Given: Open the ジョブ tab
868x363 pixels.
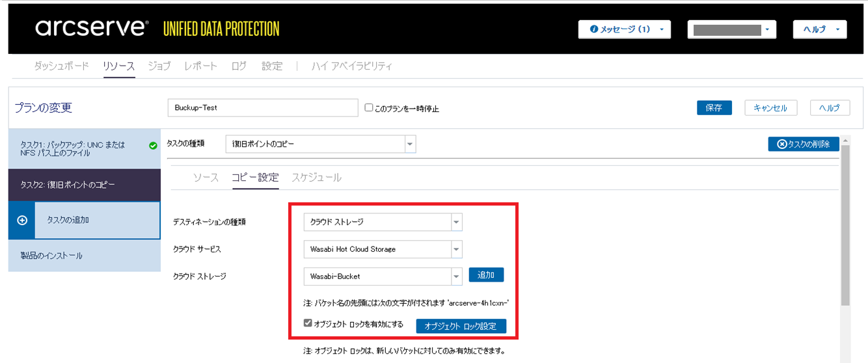Looking at the screenshot, I should point(159,66).
